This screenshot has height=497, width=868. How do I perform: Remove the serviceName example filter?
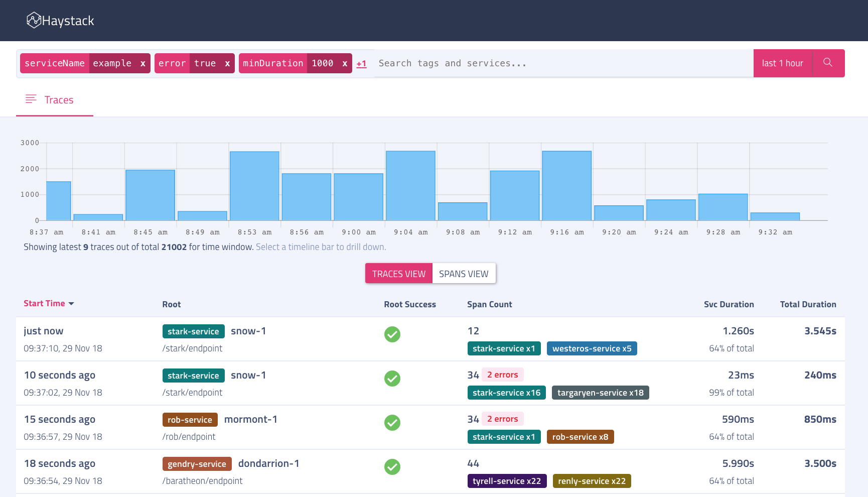point(143,63)
